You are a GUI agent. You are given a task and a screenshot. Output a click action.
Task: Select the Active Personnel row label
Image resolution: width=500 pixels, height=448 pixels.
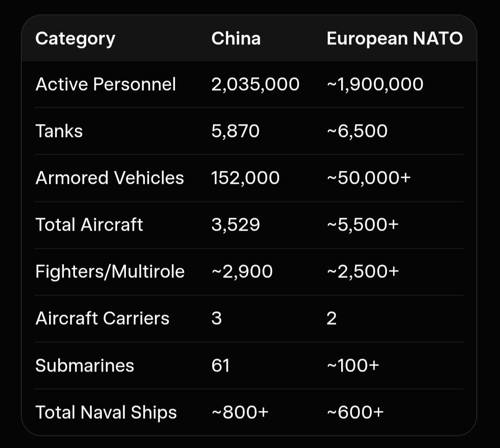106,85
